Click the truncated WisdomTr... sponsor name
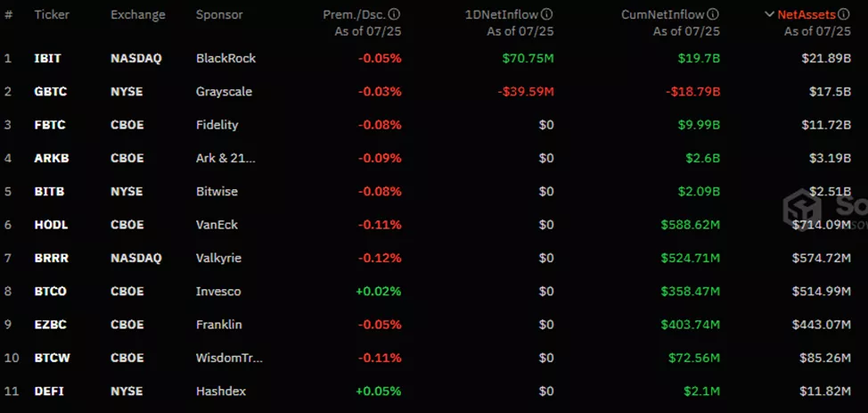 [229, 358]
